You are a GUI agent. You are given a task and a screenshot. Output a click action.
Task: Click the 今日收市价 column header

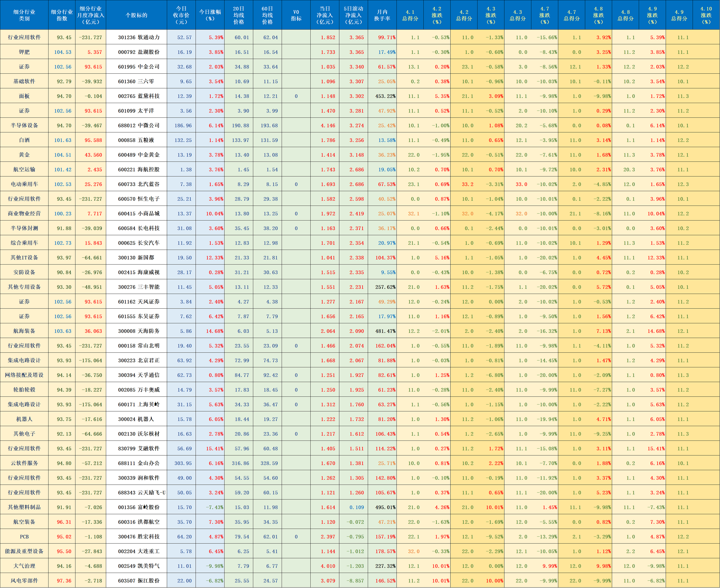[182, 15]
